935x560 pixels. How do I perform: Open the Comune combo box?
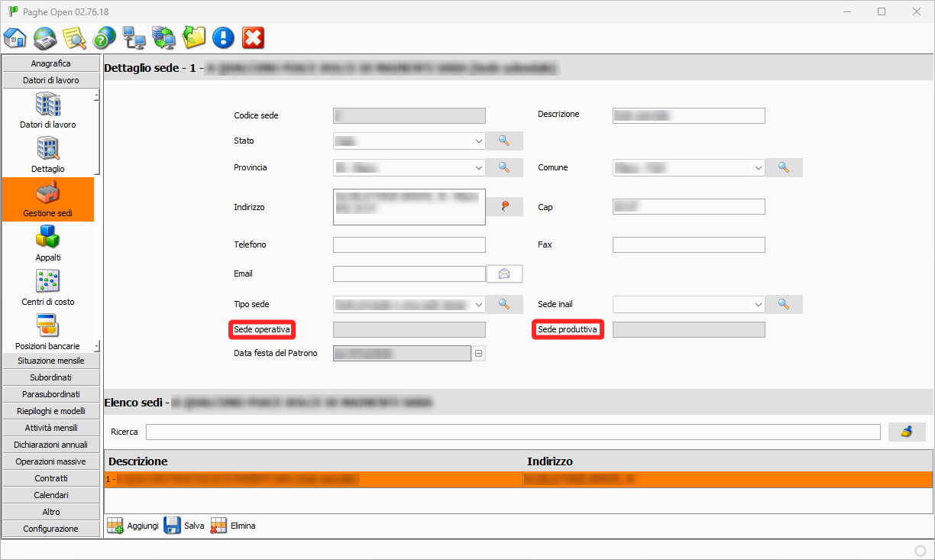pyautogui.click(x=759, y=168)
